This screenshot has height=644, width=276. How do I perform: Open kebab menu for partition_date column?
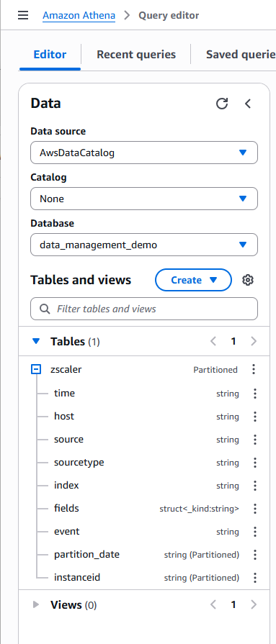coord(255,555)
